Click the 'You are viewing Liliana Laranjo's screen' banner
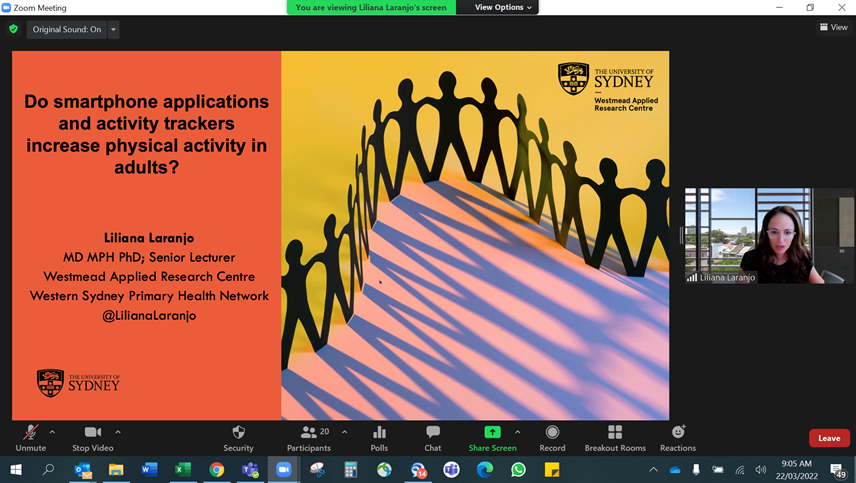Viewport: 856px width, 483px height. pos(371,7)
